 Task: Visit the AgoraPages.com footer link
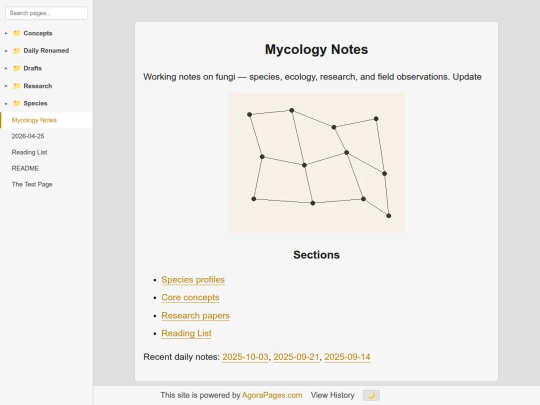(x=272, y=395)
